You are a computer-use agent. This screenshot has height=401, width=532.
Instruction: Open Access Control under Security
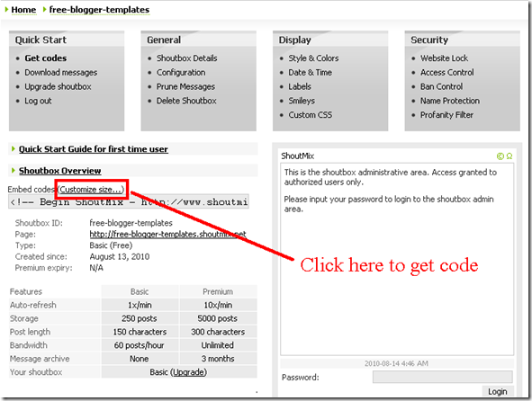(447, 73)
